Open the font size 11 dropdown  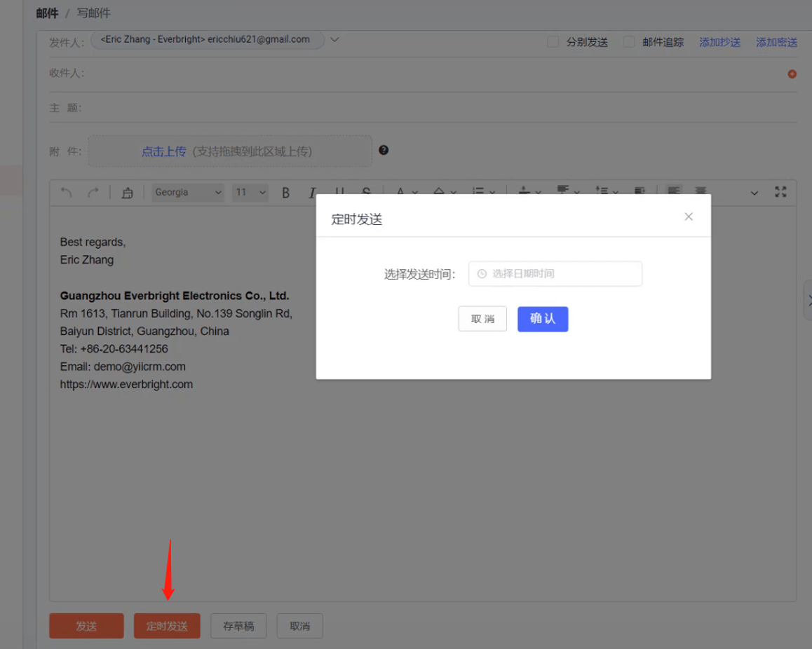pos(250,193)
